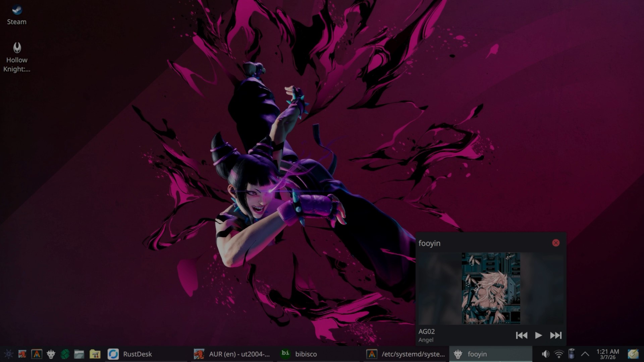Open the Steam desktop shortcut
This screenshot has width=644, height=362.
(x=17, y=15)
